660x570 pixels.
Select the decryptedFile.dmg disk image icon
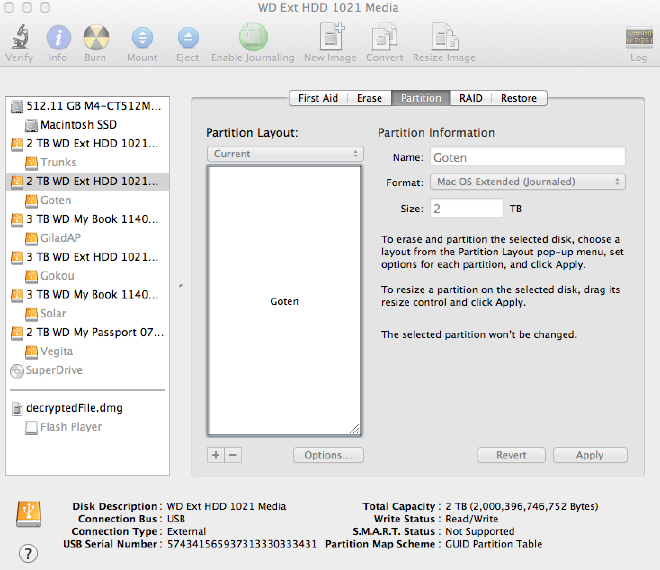click(17, 408)
